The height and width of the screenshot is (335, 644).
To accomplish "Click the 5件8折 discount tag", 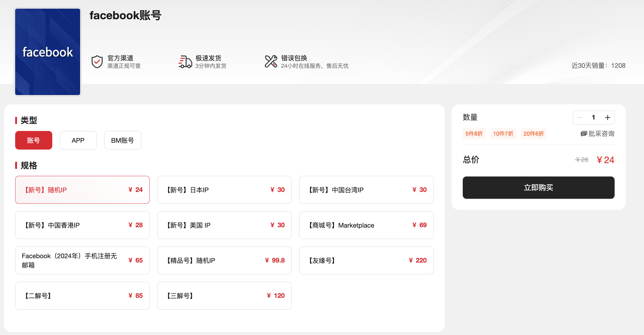I will point(474,134).
